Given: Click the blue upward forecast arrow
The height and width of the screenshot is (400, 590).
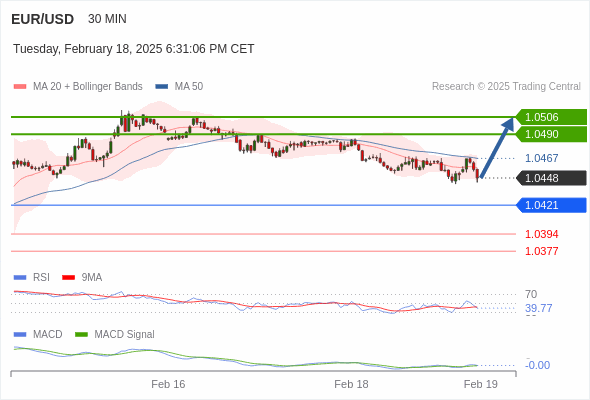Looking at the screenshot, I should pyautogui.click(x=497, y=148).
